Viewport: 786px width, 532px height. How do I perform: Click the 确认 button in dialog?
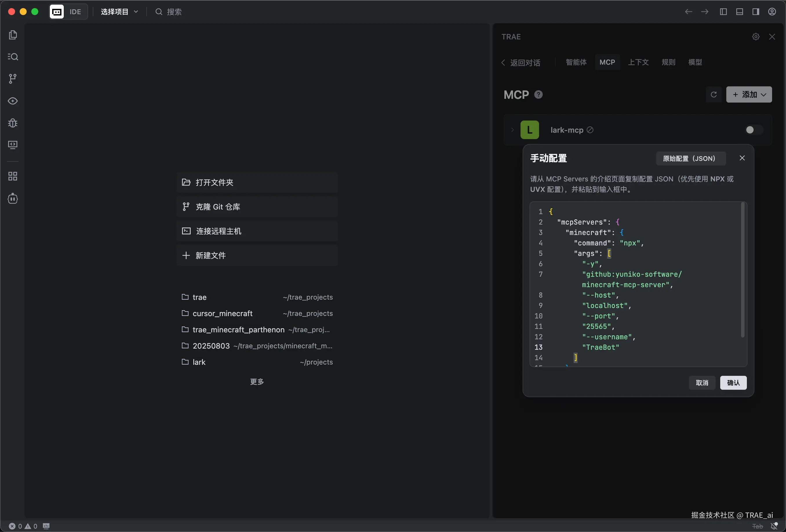pos(733,383)
